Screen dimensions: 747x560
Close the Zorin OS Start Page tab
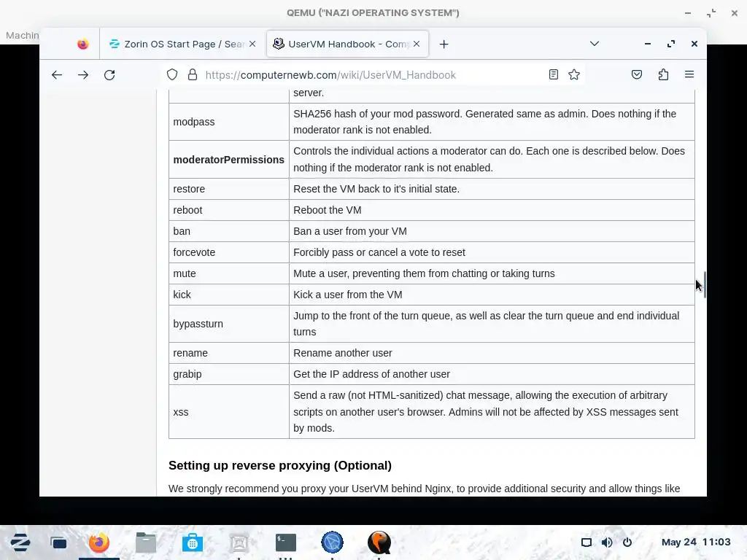252,44
